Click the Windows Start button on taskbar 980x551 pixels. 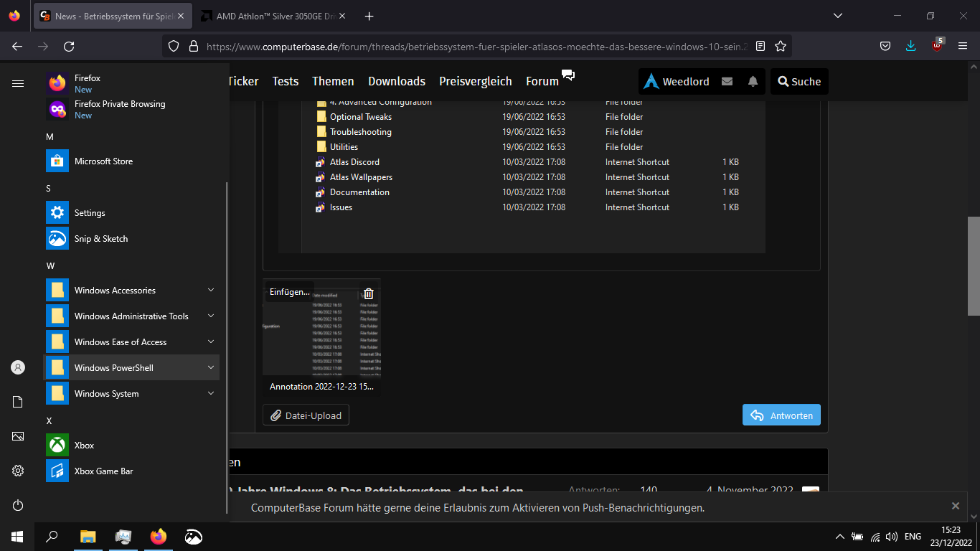[x=17, y=537]
